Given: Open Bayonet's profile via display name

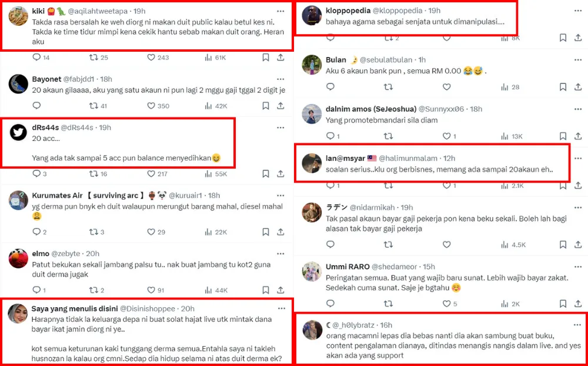Looking at the screenshot, I should [x=49, y=79].
